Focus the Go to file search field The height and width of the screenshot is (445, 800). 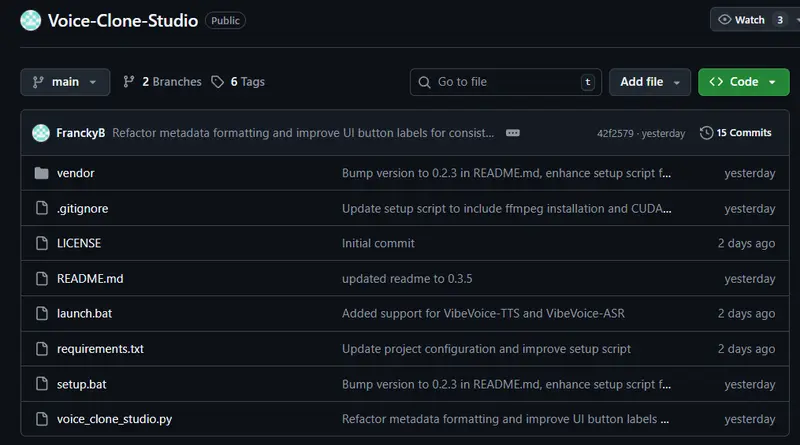(x=505, y=82)
